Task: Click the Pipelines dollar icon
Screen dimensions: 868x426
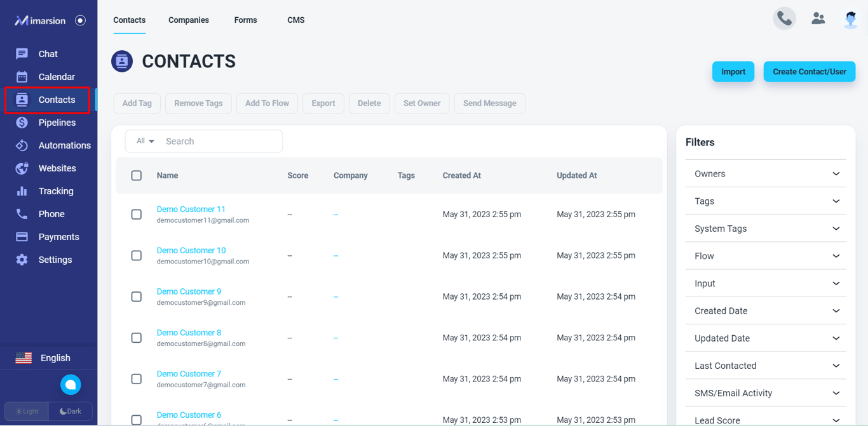Action: (22, 123)
